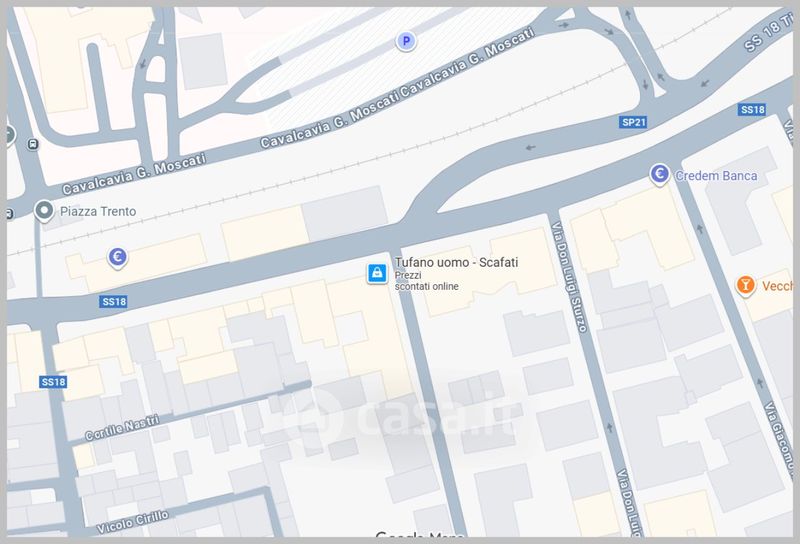Click the euro bank marker below Piazza Trento
The image size is (800, 544).
pos(117,258)
